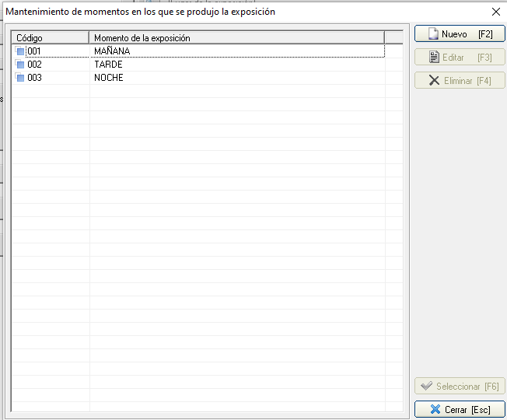Select the NOCHE entry

pos(109,78)
